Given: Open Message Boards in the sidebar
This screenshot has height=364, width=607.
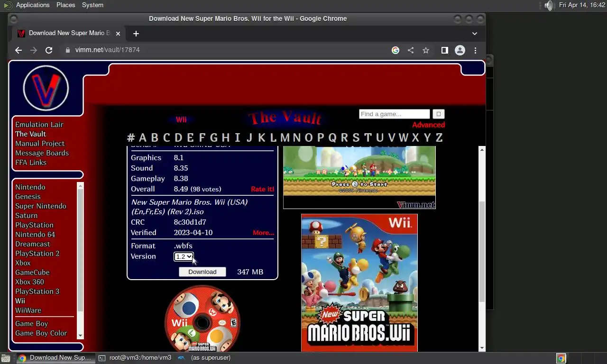Looking at the screenshot, I should (x=42, y=153).
